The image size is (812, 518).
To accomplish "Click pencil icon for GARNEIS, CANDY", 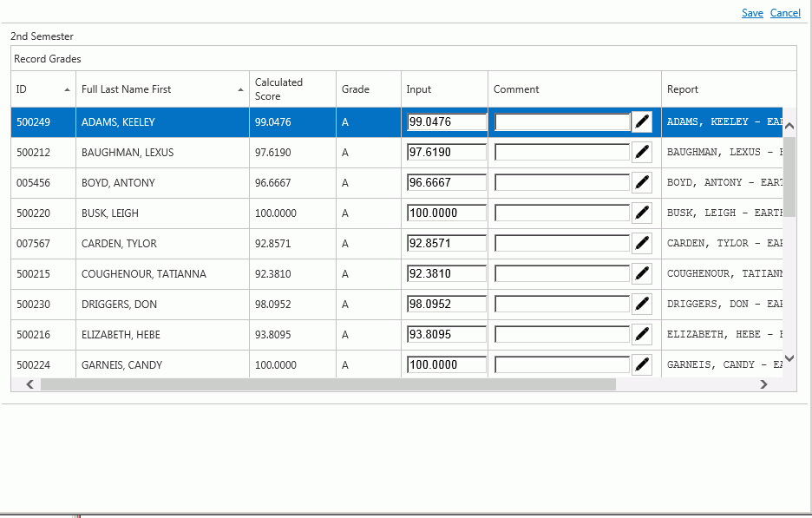I will [642, 365].
